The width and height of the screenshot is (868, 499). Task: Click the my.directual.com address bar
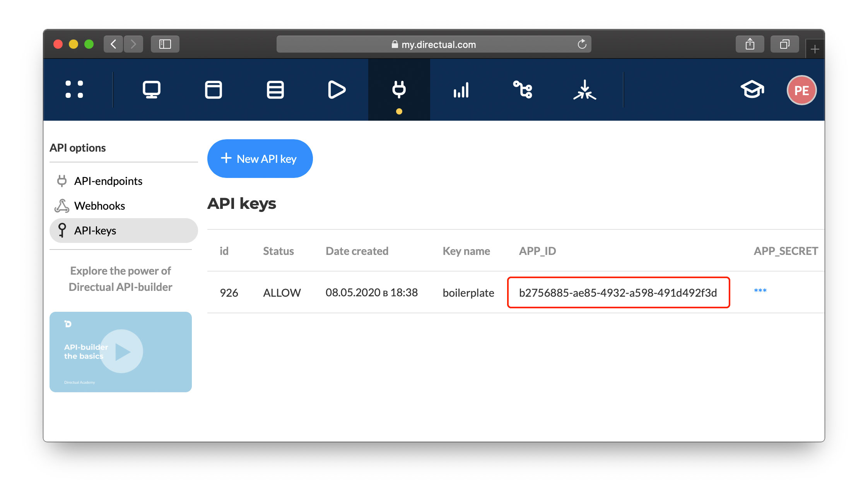click(434, 44)
